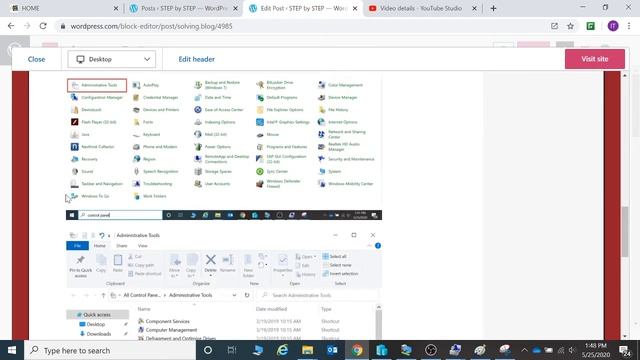Open the OBS Studio taskbar icon
The image size is (640, 360).
click(x=431, y=350)
